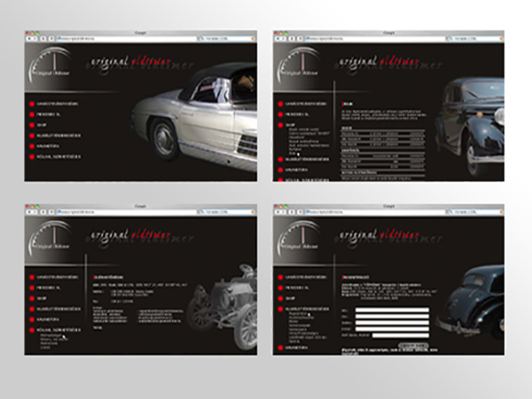532x399 pixels.
Task: Click the speedometer logo in bottom-right window
Action: point(303,241)
